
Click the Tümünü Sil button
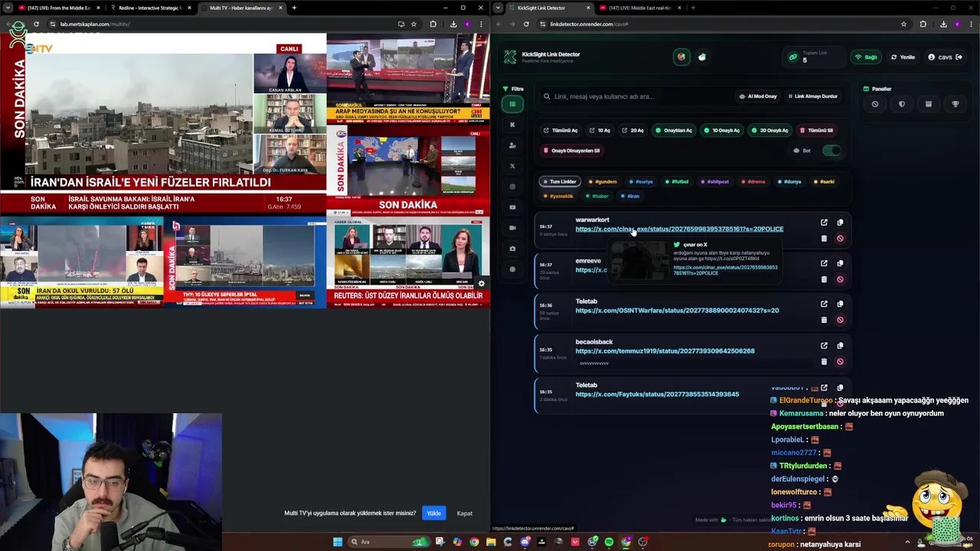click(x=817, y=130)
